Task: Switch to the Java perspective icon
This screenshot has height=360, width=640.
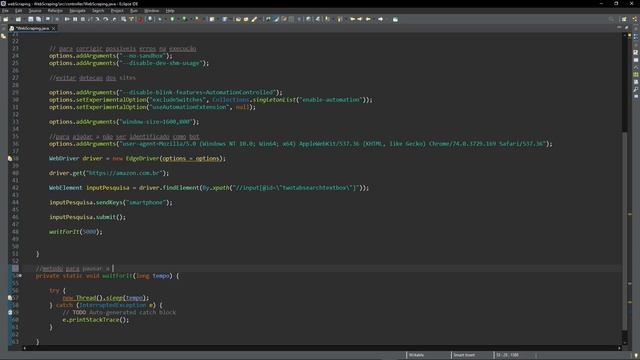Action: (x=636, y=19)
